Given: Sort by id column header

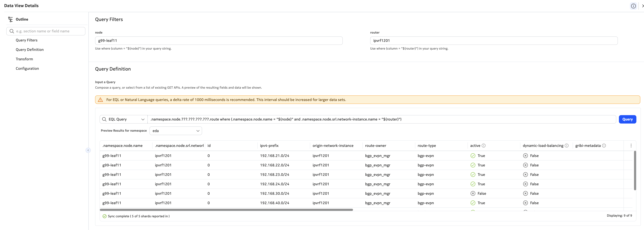Looking at the screenshot, I should click(x=209, y=146).
